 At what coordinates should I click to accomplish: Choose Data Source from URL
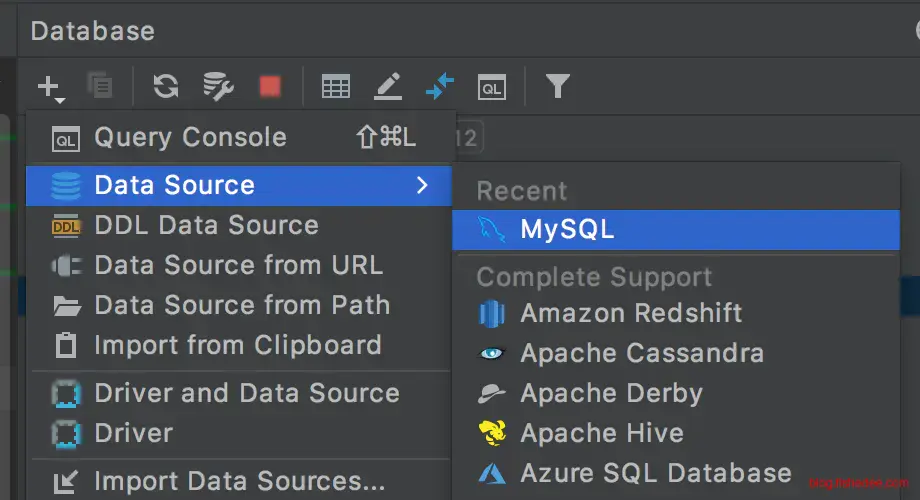click(x=238, y=266)
